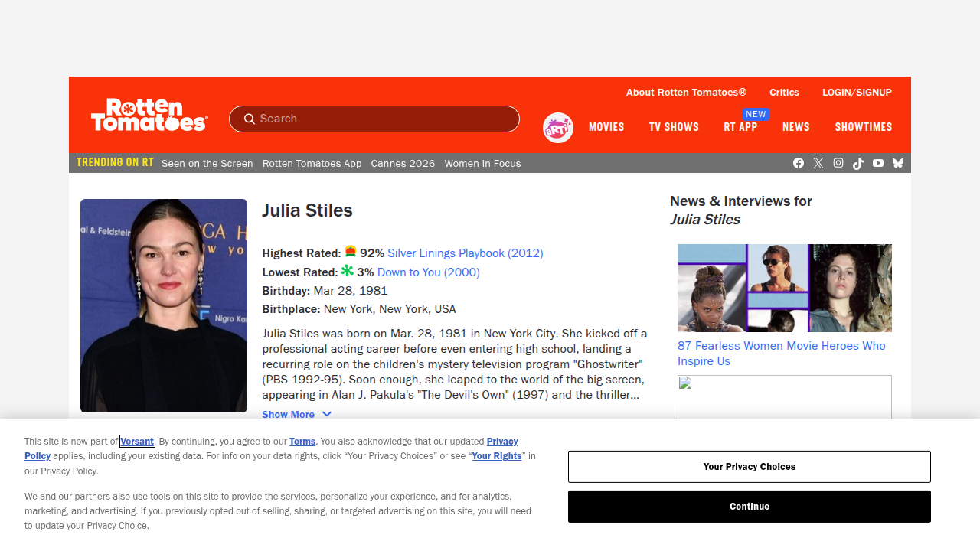Click the green Rotten splat icon beside 3%

348,270
